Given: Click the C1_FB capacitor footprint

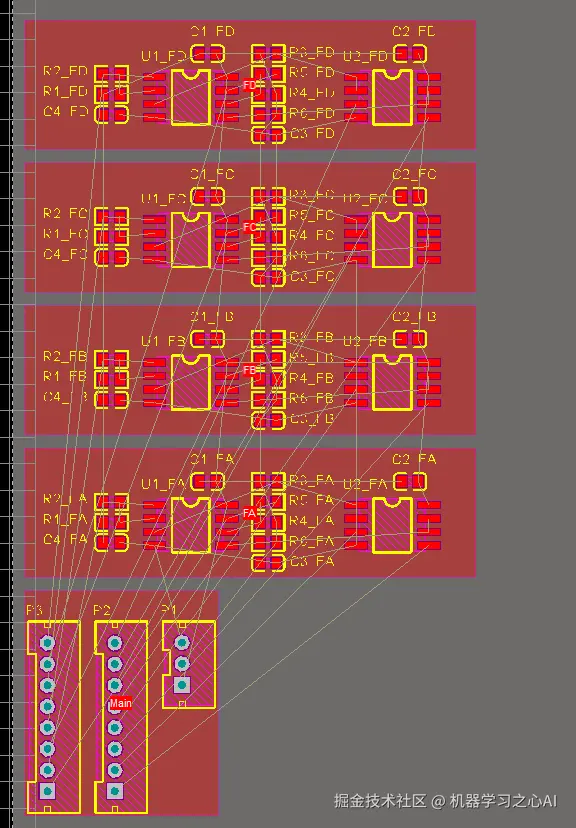Looking at the screenshot, I should tap(207, 339).
